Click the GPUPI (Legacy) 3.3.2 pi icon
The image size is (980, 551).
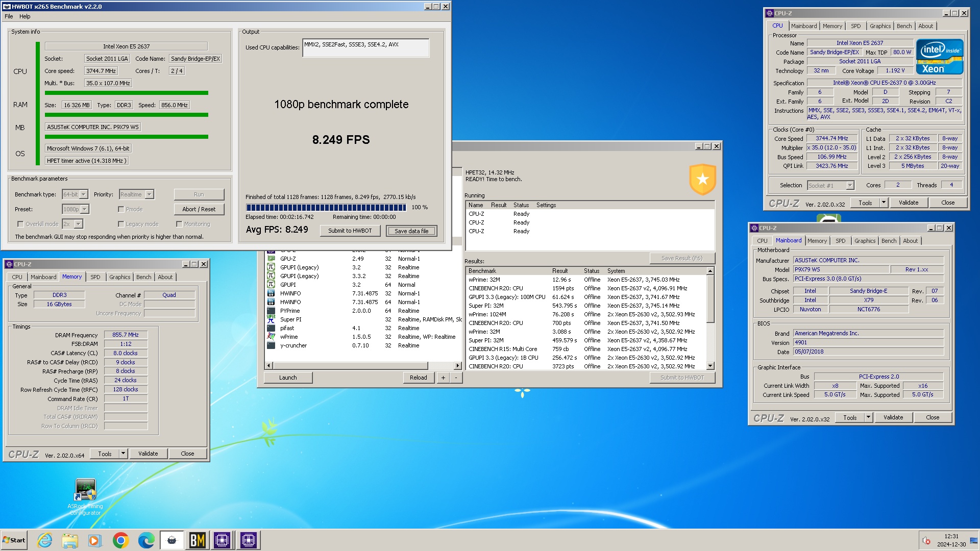point(271,276)
